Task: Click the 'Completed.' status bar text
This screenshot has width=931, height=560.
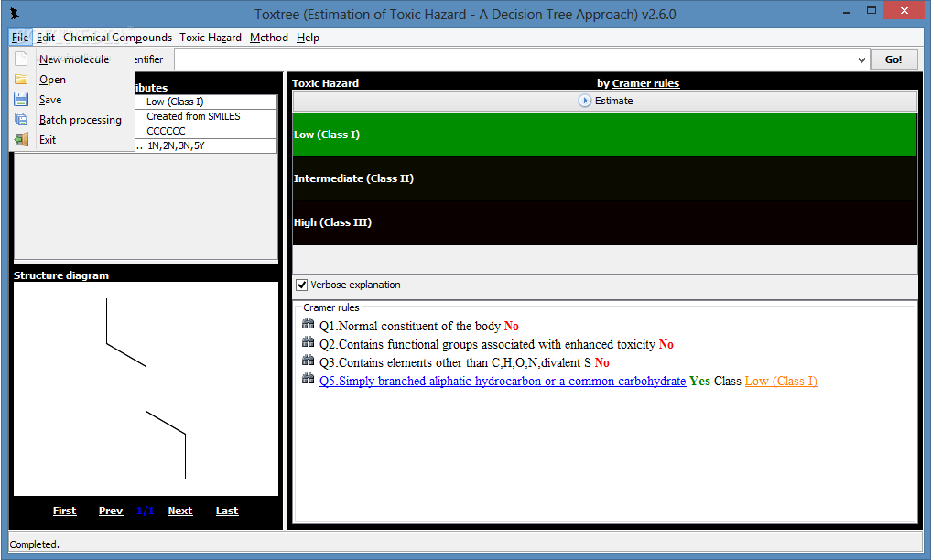Action: point(35,544)
